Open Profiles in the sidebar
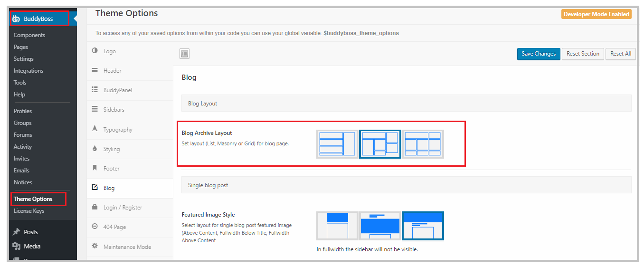Screen dimensions: 644x266 tap(23, 111)
